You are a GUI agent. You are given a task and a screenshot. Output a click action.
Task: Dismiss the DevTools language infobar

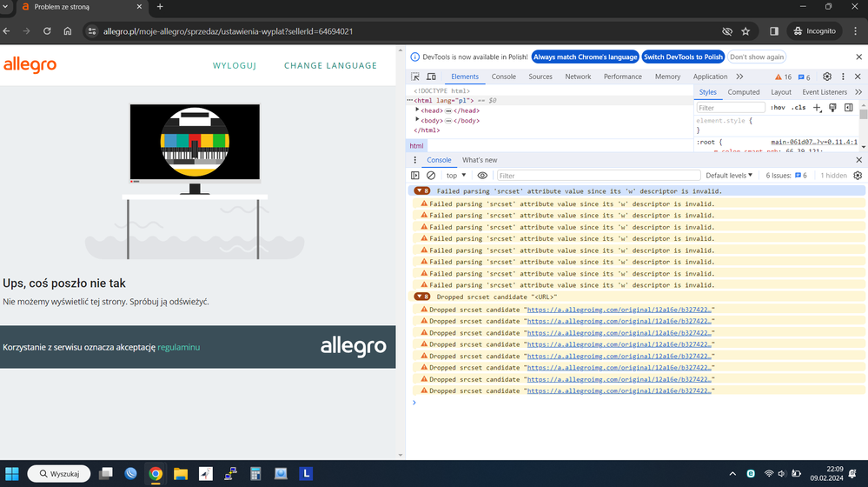pyautogui.click(x=858, y=57)
